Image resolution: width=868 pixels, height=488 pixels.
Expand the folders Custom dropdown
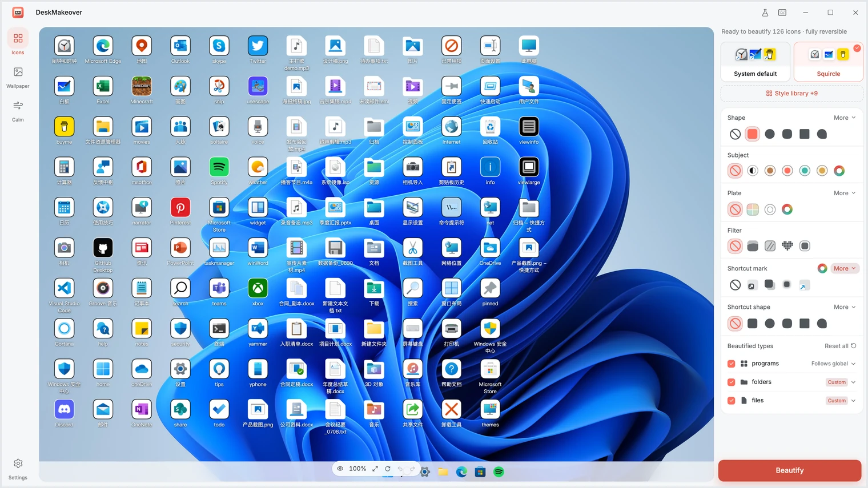tap(841, 382)
